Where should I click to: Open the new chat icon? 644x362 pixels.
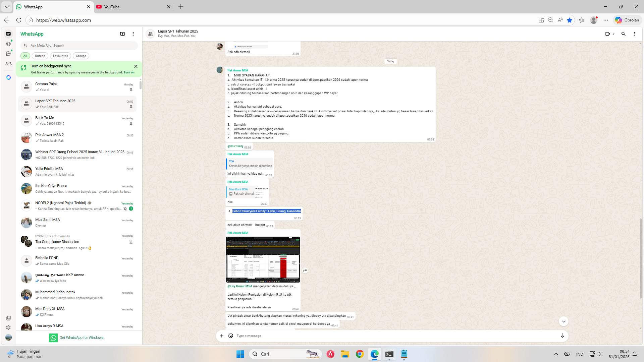pyautogui.click(x=122, y=34)
